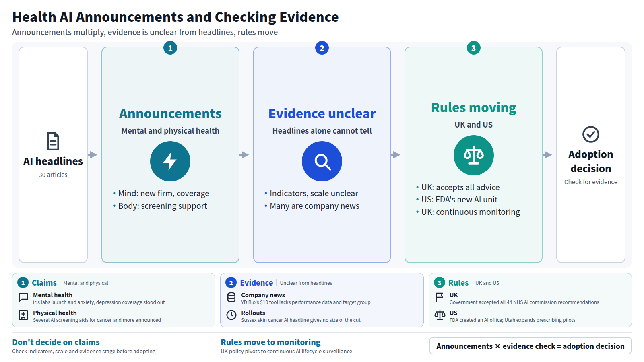Click 'YD Bio's $10 tool' description line
Viewport: 644px width, 362px height.
point(306,302)
